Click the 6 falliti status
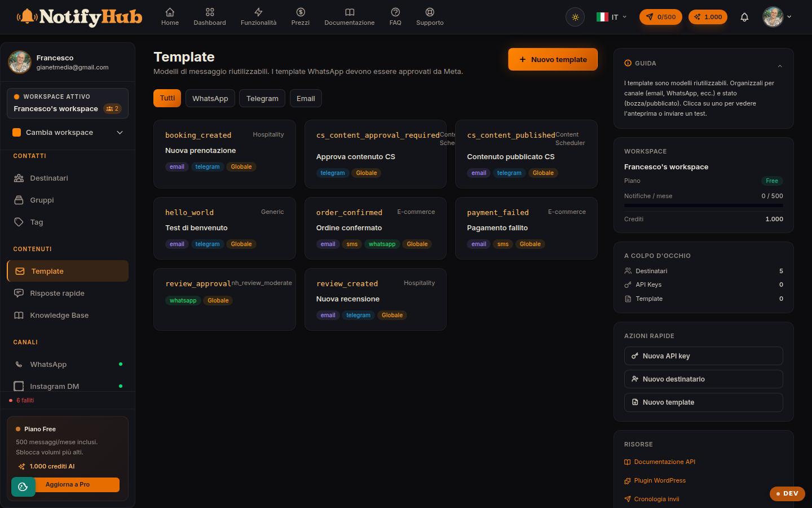This screenshot has width=812, height=508. [x=21, y=400]
